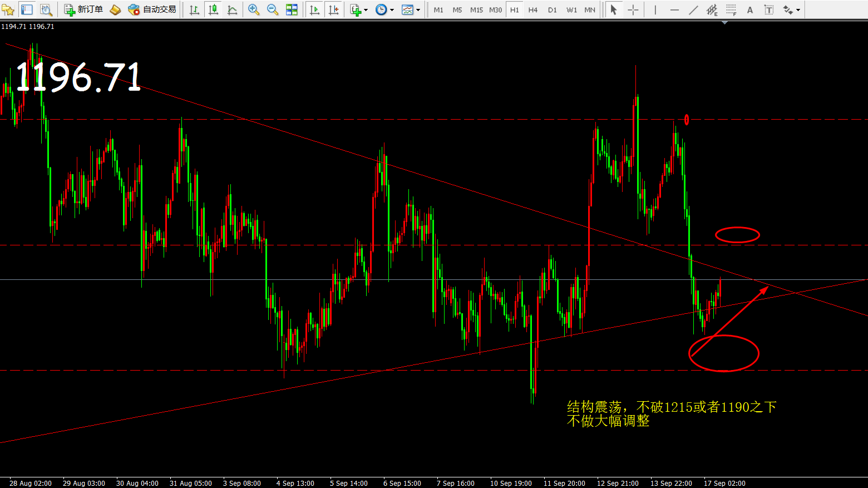868x488 pixels.
Task: Select the Fibonacci retracement tool
Action: point(731,9)
